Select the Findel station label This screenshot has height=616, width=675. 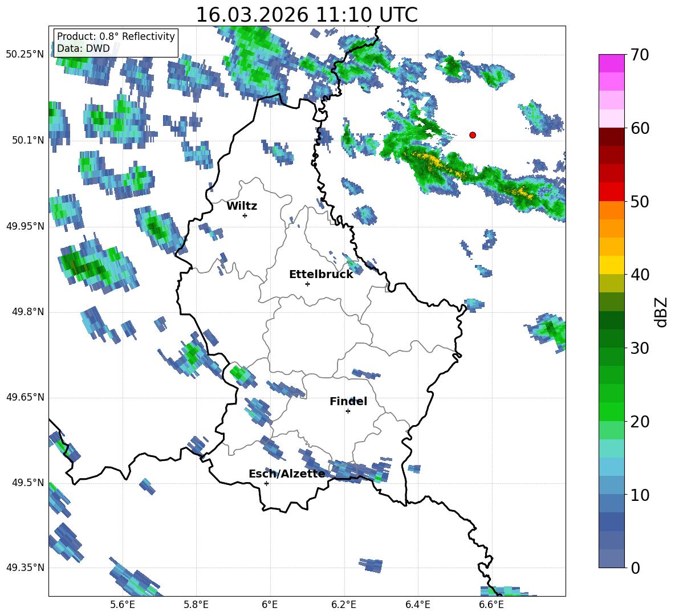coord(348,401)
